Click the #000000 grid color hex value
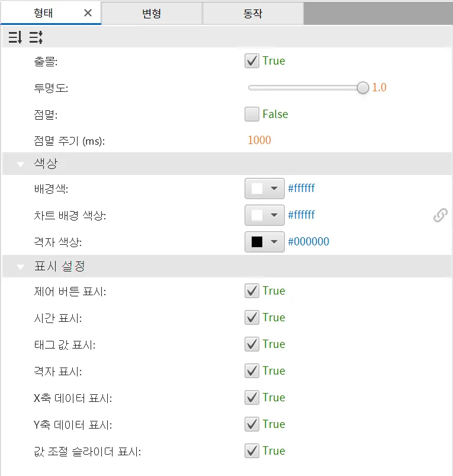Image resolution: width=453 pixels, height=476 pixels. 309,242
